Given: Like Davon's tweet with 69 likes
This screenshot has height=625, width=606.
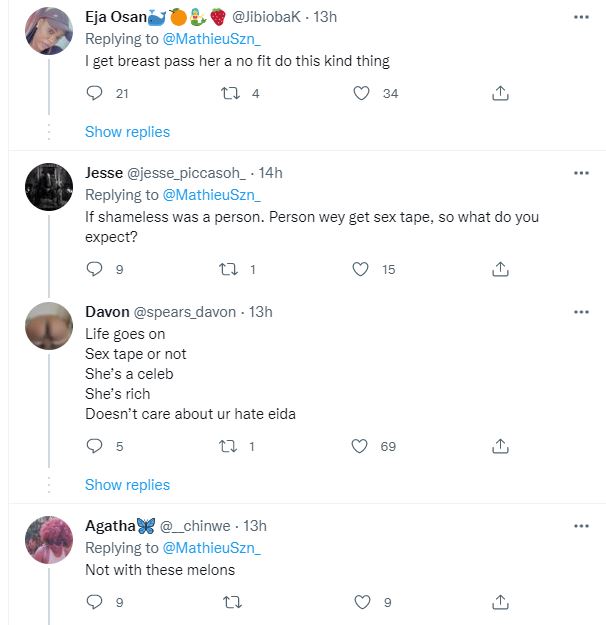Looking at the screenshot, I should click(x=364, y=447).
